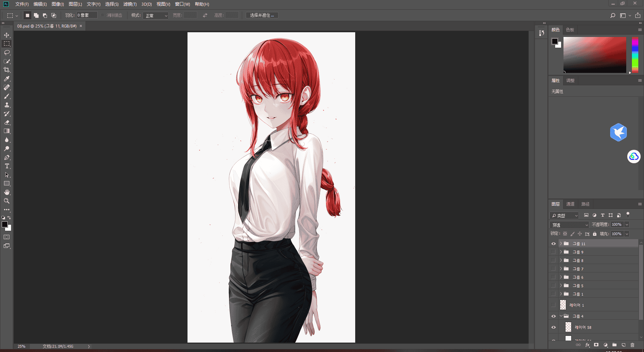Create a new group with folder icon
Viewport: 644px width, 352px height.
[614, 345]
